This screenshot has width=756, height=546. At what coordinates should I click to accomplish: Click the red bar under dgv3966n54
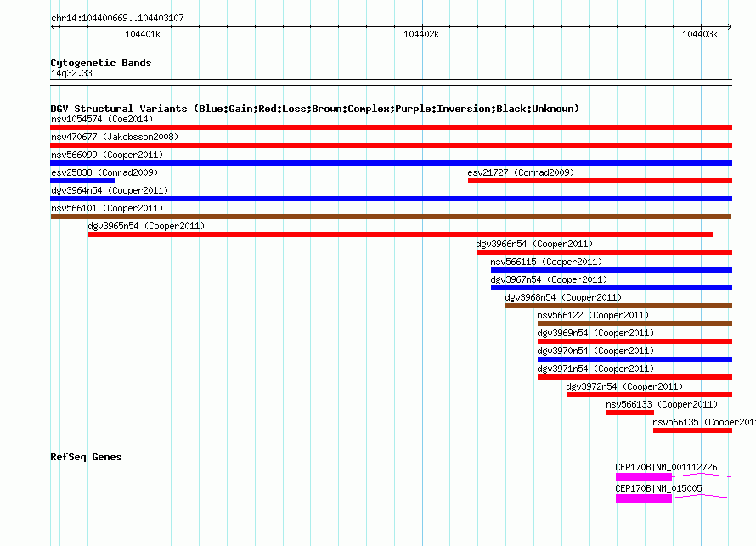(x=604, y=252)
